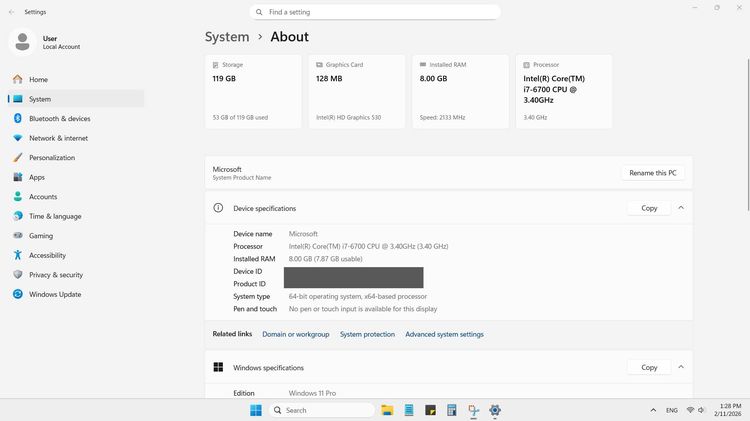Open Privacy & security settings

[x=76, y=275]
